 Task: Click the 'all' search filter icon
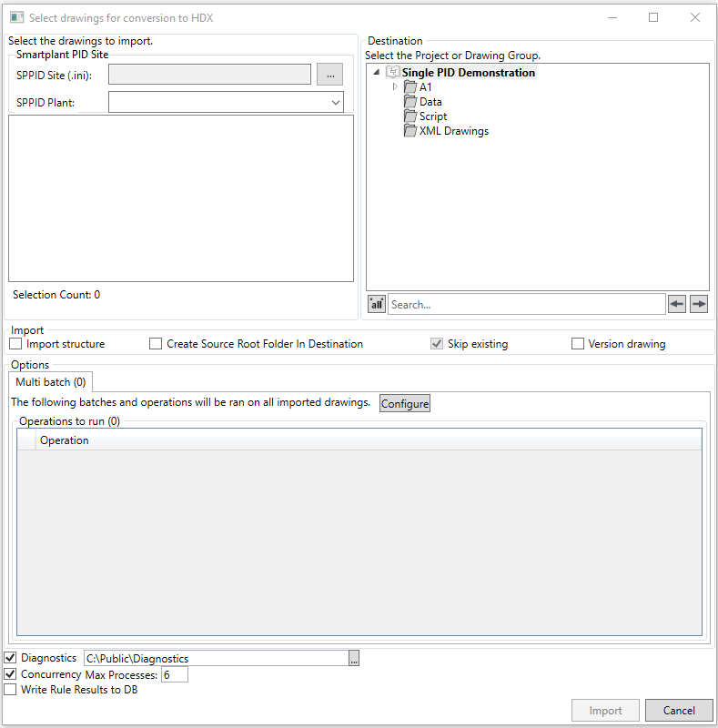(377, 305)
